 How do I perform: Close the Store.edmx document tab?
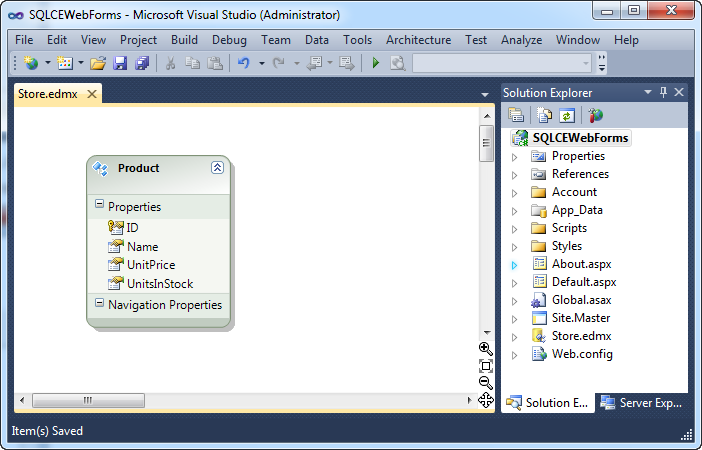coord(92,94)
